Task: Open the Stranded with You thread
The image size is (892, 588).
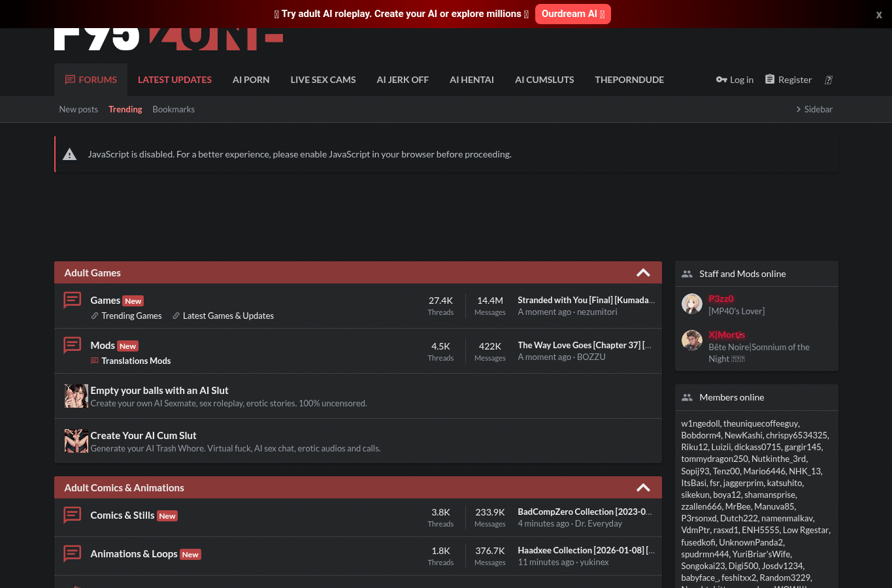Action: (586, 300)
